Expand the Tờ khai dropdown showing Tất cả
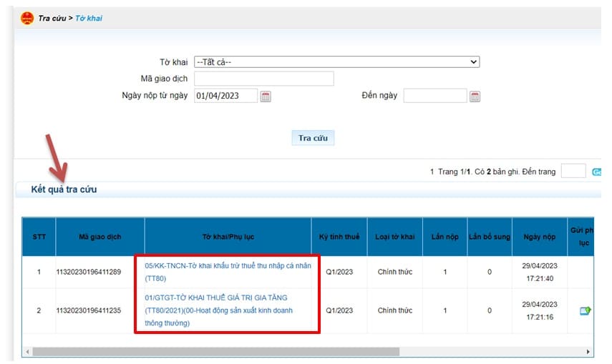Viewport: 612px width, 364px height. tap(336, 62)
